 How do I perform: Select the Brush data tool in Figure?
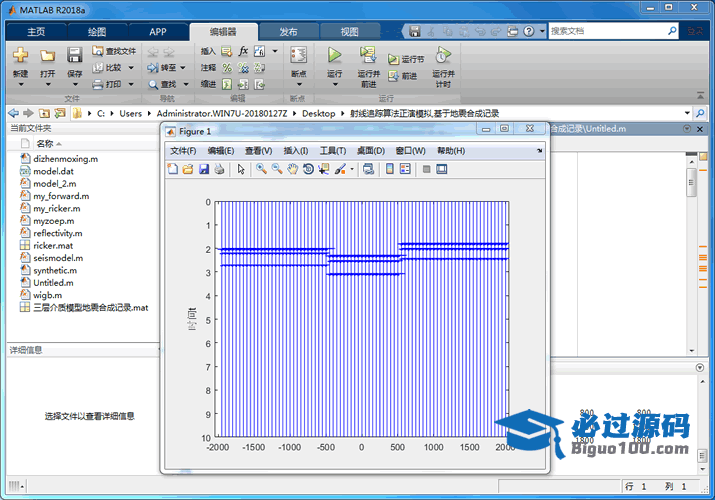[340, 170]
